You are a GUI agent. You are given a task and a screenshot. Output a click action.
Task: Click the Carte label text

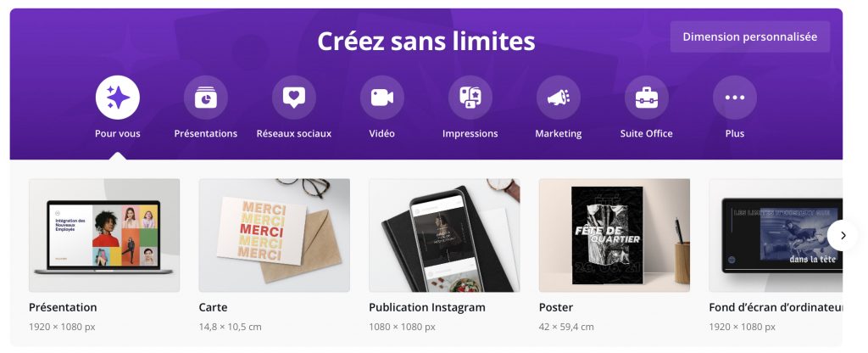coord(213,307)
